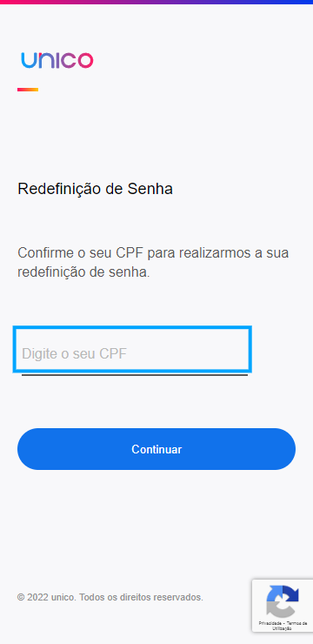Click the unico logo
This screenshot has height=644, width=313.
coord(57,60)
